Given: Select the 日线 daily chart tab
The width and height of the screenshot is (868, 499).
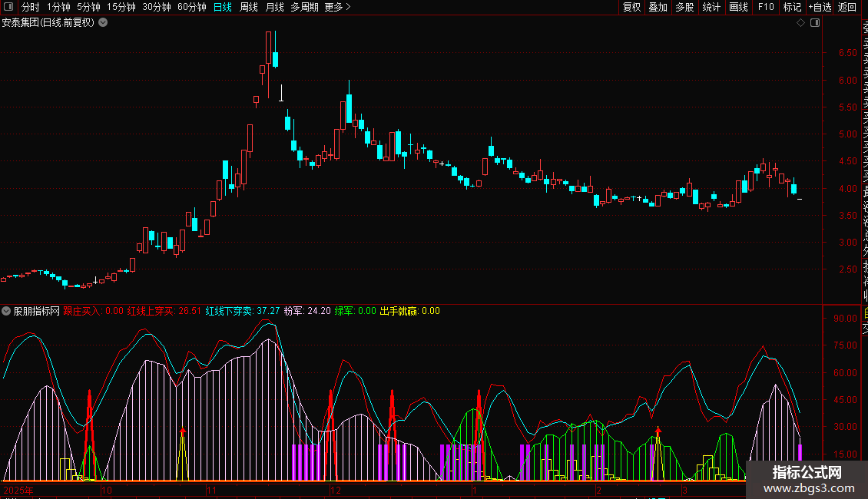Looking at the screenshot, I should point(223,7).
